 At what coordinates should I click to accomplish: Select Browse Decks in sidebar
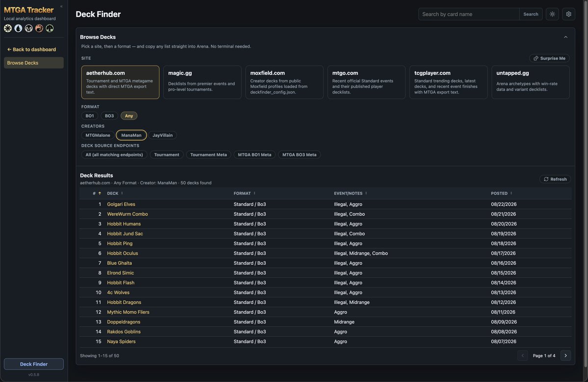click(x=34, y=63)
